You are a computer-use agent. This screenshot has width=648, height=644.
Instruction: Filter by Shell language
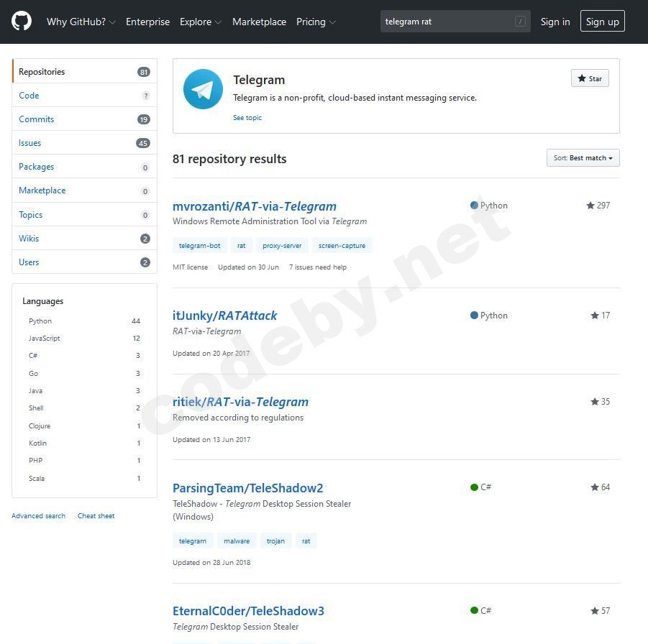[84, 408]
